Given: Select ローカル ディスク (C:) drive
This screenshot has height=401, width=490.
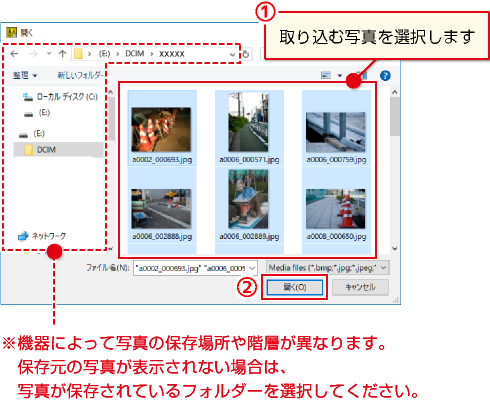Looking at the screenshot, I should pyautogui.click(x=60, y=97).
